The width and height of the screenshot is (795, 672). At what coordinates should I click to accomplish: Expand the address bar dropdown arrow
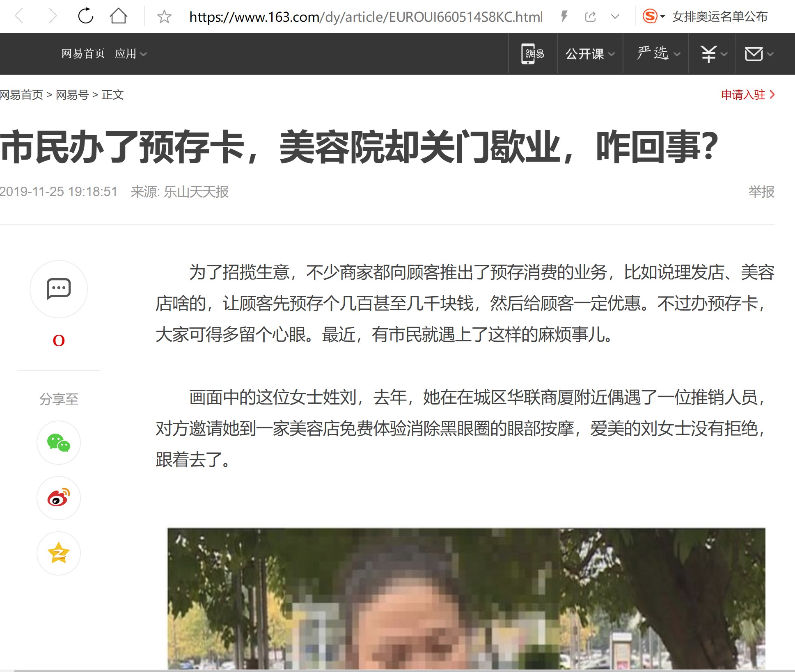pos(615,16)
